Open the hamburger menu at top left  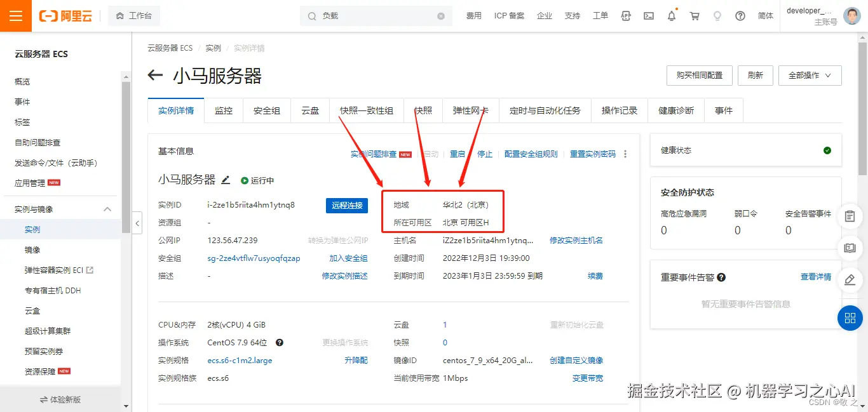pos(15,15)
